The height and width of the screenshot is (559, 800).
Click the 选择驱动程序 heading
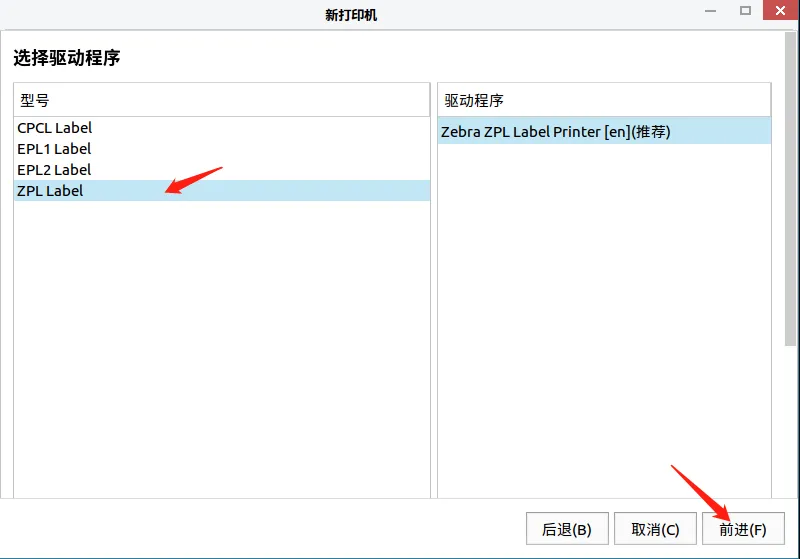tap(67, 58)
